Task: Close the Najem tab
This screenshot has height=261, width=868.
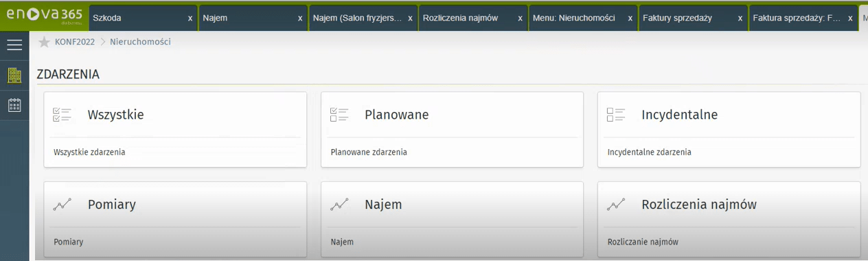Action: (300, 19)
